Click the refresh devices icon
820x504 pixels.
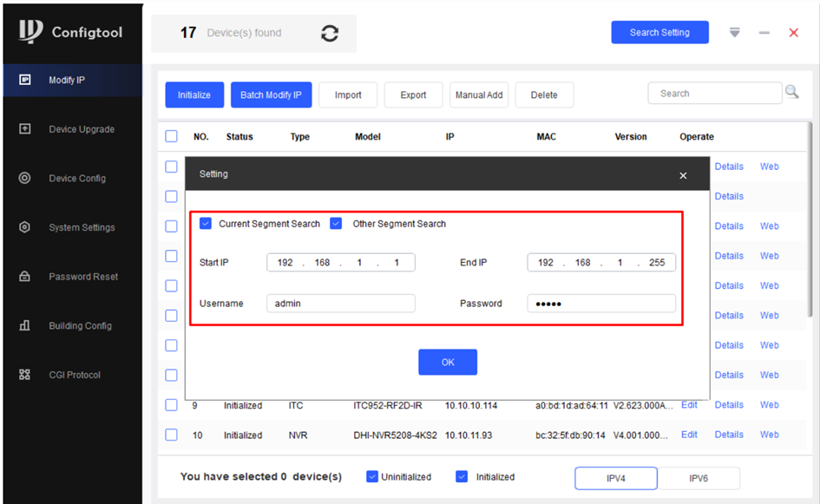click(330, 33)
